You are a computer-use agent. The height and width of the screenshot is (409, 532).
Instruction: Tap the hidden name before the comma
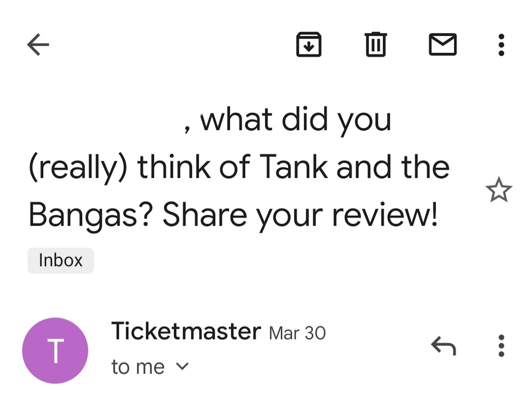(104, 120)
